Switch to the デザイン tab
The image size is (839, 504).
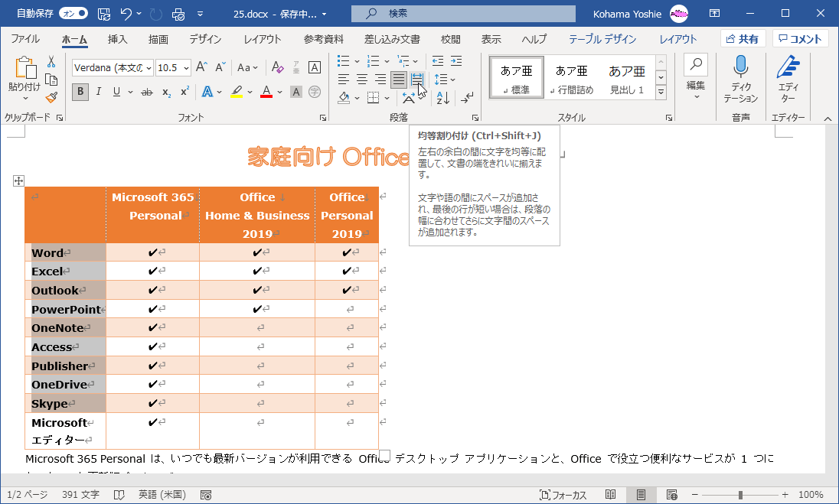coord(205,39)
